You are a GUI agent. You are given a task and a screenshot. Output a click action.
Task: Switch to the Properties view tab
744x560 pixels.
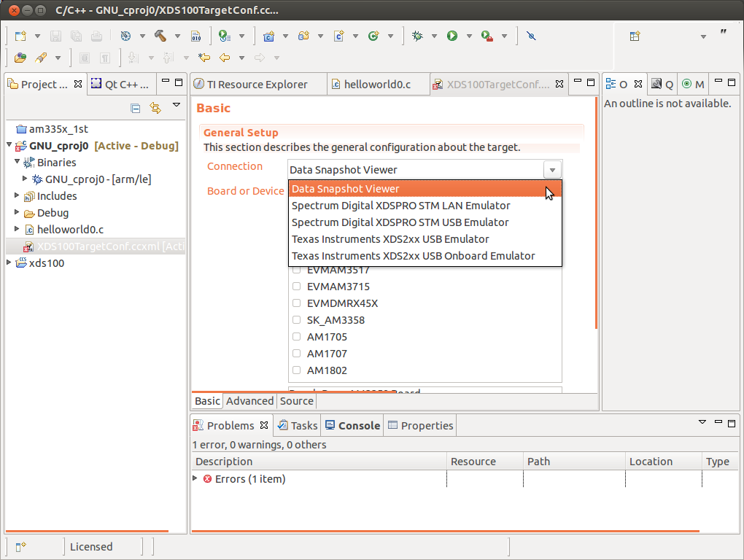pyautogui.click(x=420, y=426)
